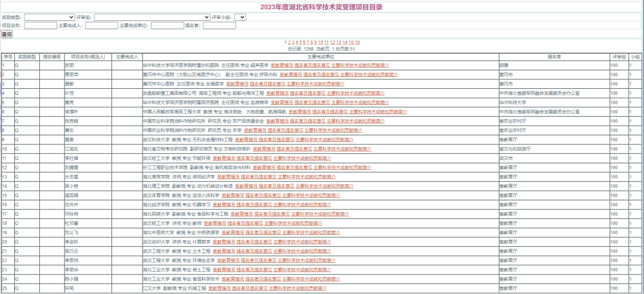Image resolution: width=644 pixels, height=294 pixels.
Task: Open the 奖励类型 dropdown
Action: point(49,17)
